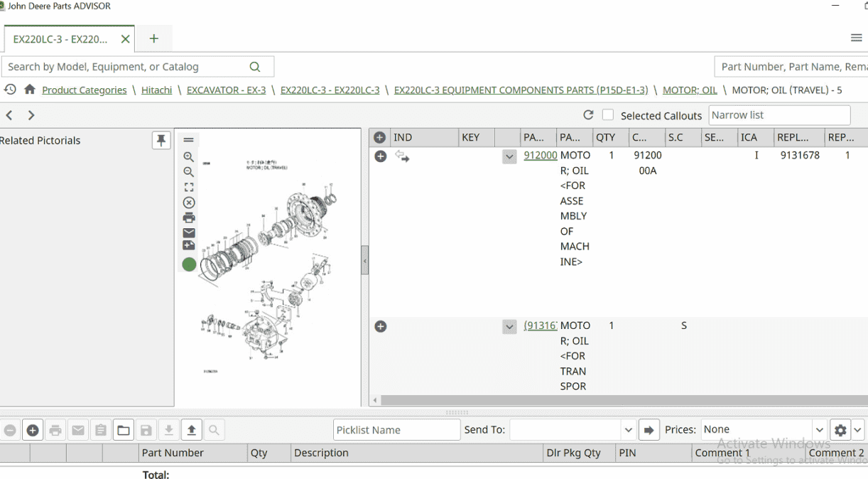The image size is (868, 479).
Task: Open EX220LC-3 - EX220LC-3 breadcrumb
Action: 330,90
